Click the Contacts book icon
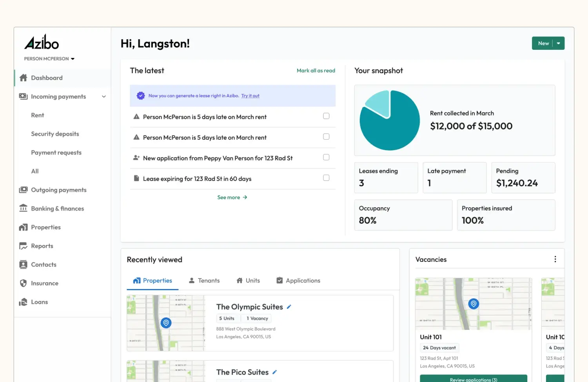 pos(24,264)
